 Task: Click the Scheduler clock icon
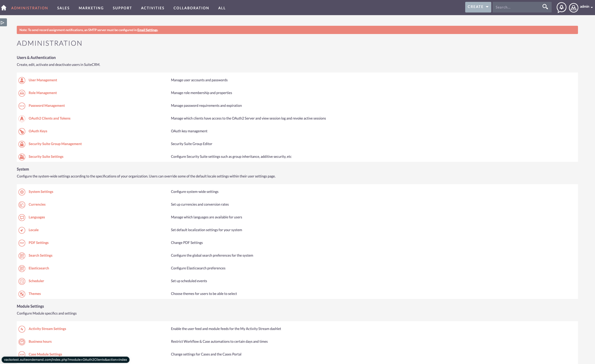22,281
